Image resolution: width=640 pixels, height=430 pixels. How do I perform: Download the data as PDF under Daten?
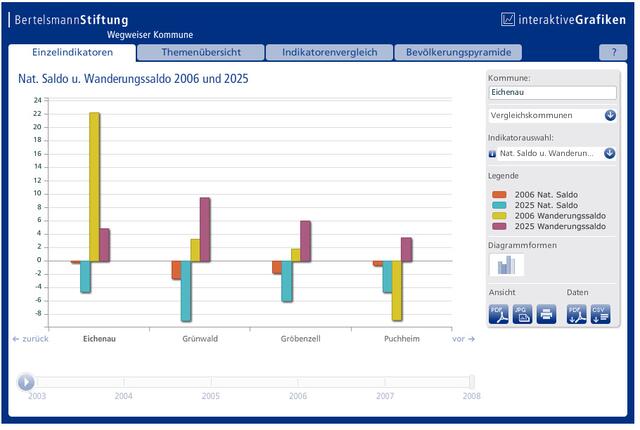click(x=576, y=314)
